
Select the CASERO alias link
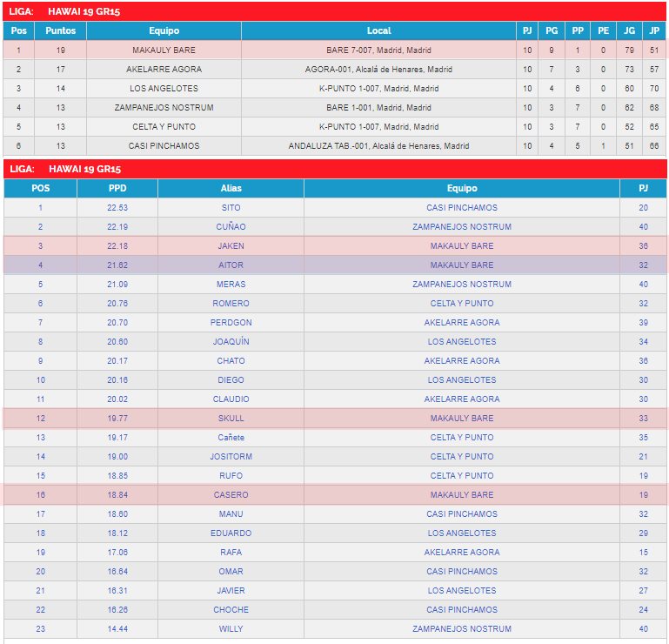pos(231,495)
